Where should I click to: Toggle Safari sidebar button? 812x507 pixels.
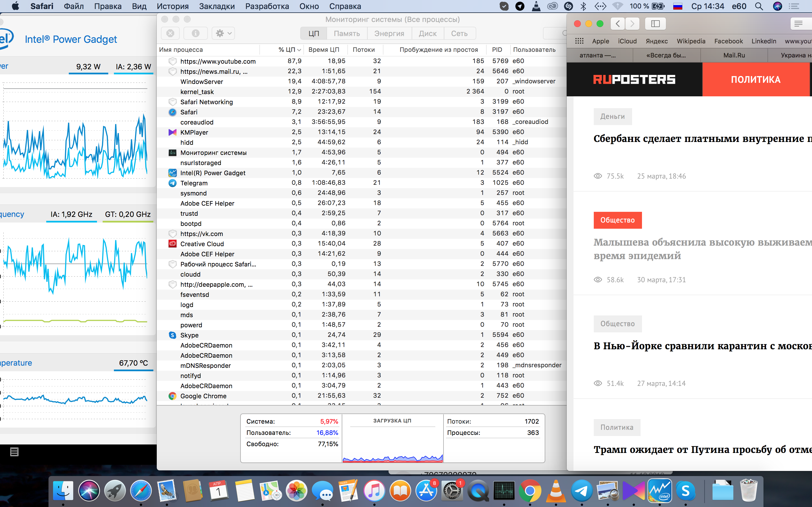(655, 23)
